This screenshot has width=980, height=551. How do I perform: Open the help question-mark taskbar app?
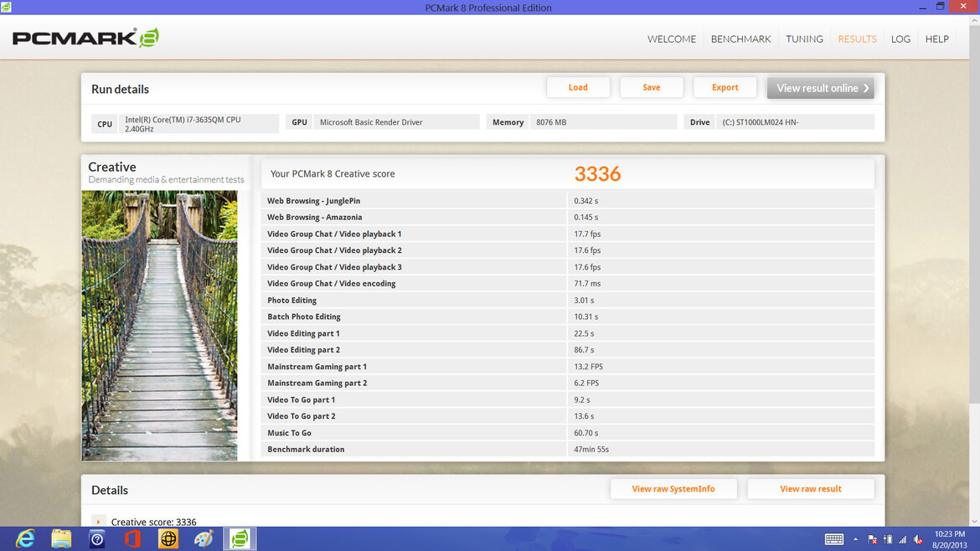point(97,538)
